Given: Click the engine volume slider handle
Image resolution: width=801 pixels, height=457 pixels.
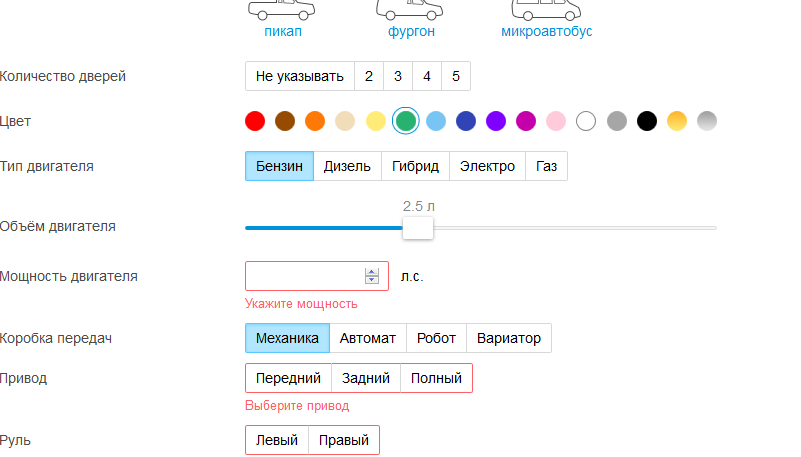Looking at the screenshot, I should [418, 228].
